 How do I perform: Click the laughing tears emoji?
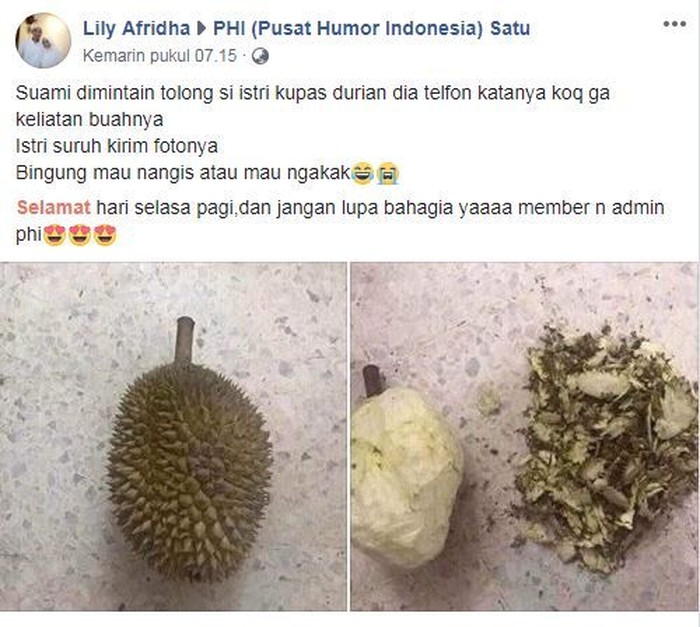362,173
